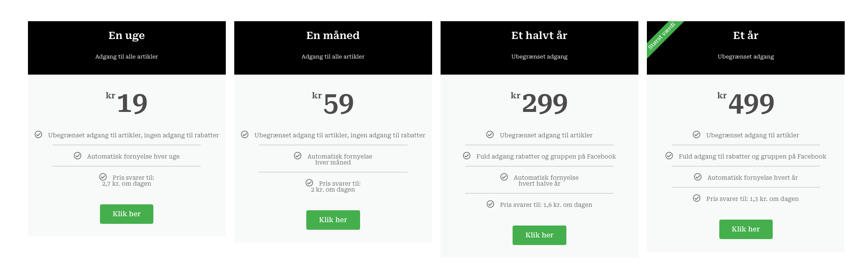The height and width of the screenshot is (273, 868).
Task: Click the 'Et halvt år' plan heading
Action: (x=539, y=36)
